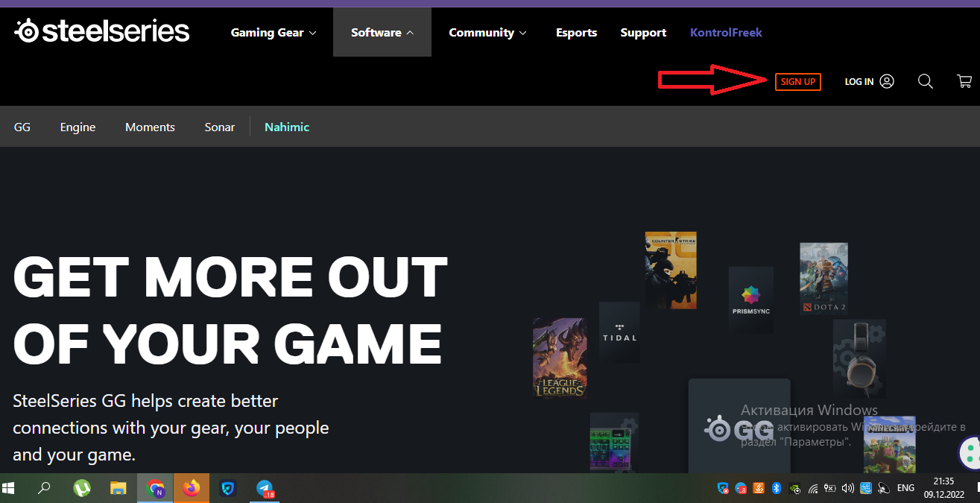The width and height of the screenshot is (980, 503).
Task: Click the Bluetooth tray icon
Action: tap(776, 489)
